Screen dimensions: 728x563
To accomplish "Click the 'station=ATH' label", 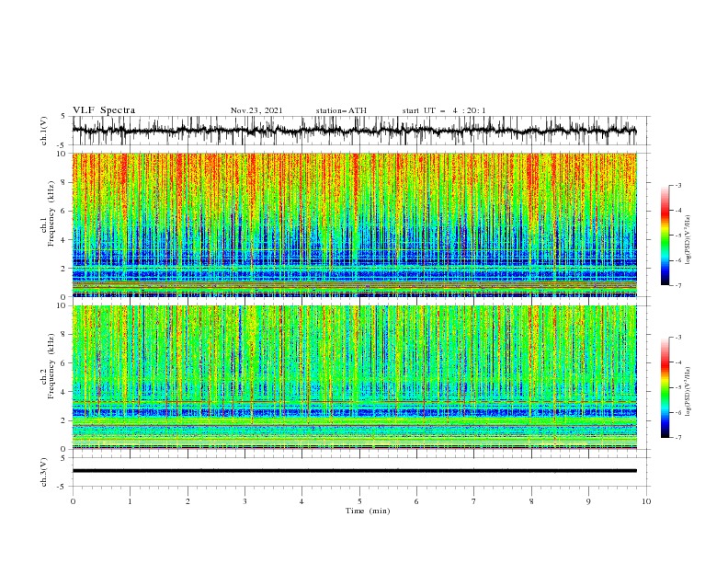I will (341, 110).
